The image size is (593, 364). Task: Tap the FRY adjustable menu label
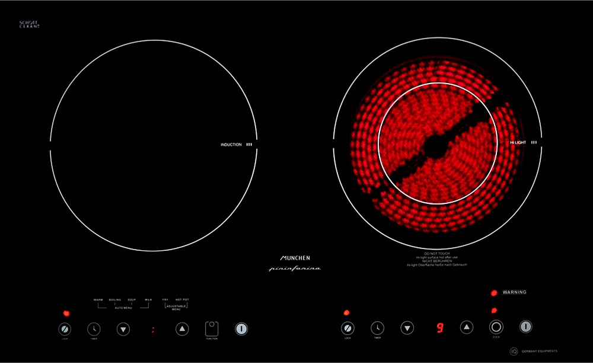pyautogui.click(x=165, y=300)
